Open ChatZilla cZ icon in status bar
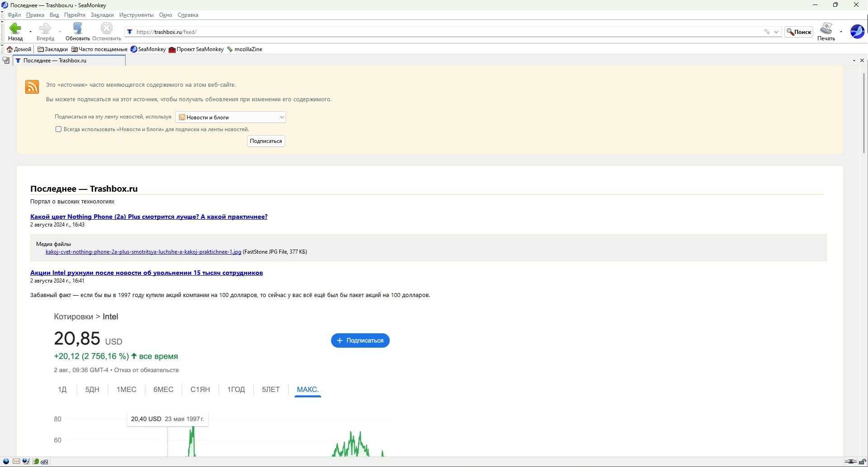The width and height of the screenshot is (868, 467). pyautogui.click(x=45, y=462)
